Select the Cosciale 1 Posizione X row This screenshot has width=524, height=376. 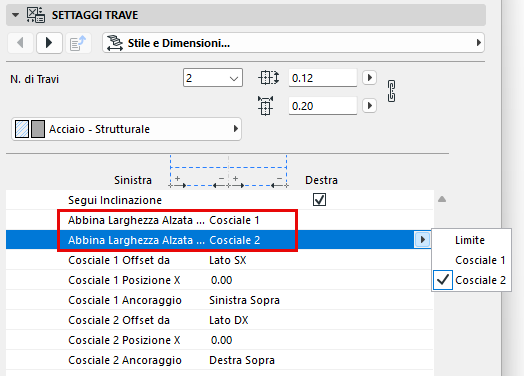[x=219, y=280]
